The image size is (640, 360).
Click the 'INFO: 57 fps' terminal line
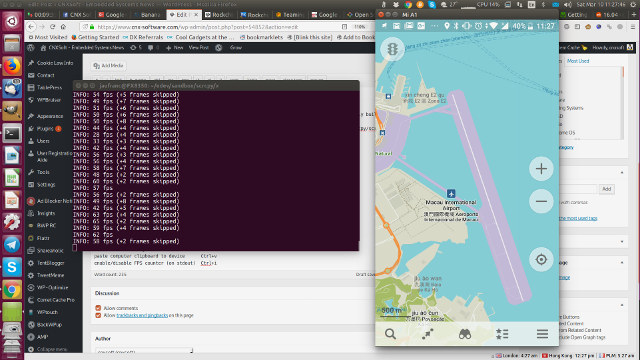93,188
